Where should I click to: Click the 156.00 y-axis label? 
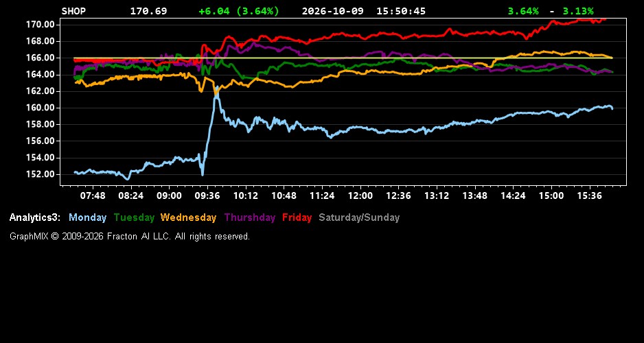pos(39,141)
